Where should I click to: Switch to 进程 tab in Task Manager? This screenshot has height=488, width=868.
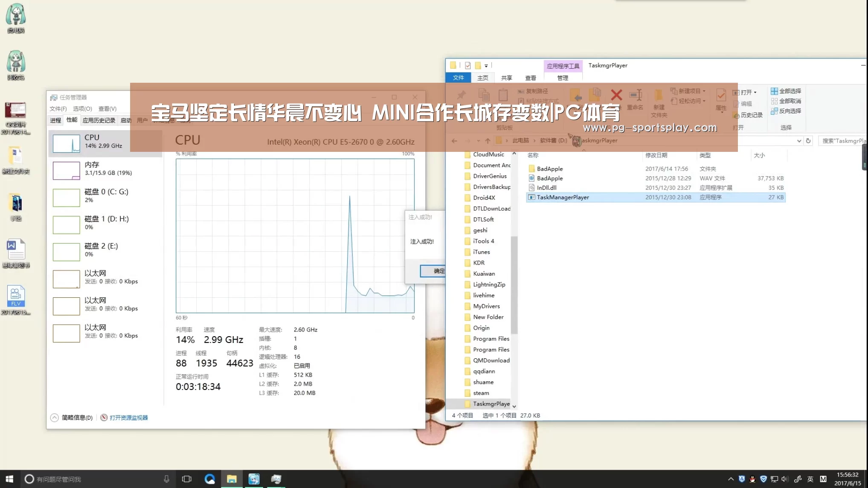point(55,120)
